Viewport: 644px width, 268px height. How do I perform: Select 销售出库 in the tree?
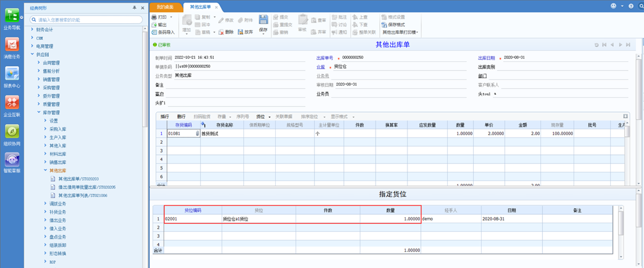pos(58,162)
